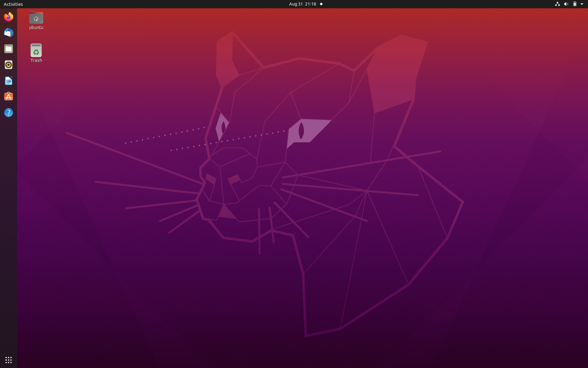Open the Help icon in the dock
Image resolution: width=588 pixels, height=368 pixels.
[9, 113]
